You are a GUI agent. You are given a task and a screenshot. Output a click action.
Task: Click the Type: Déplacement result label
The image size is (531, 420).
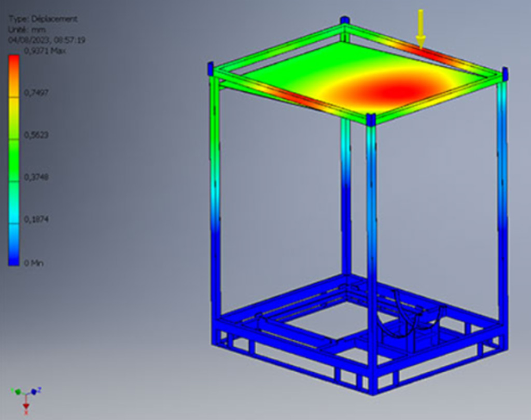(x=43, y=19)
